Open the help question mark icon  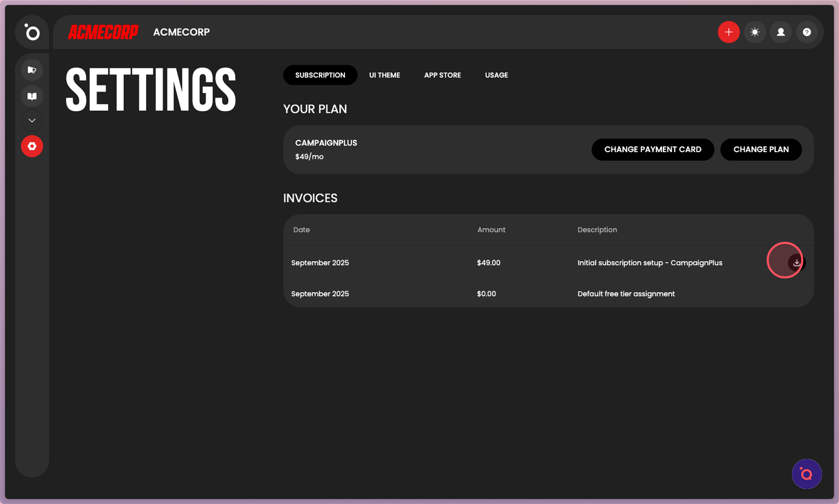click(x=806, y=33)
